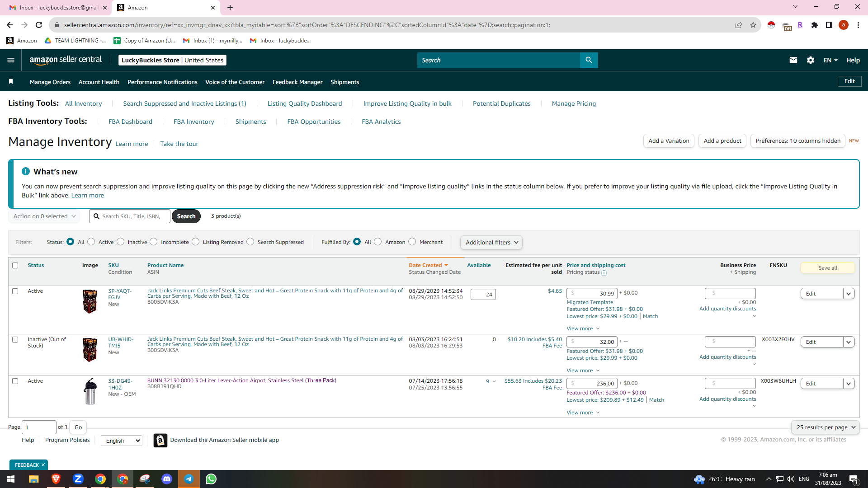Open the FBA Dashboard link

pyautogui.click(x=130, y=122)
